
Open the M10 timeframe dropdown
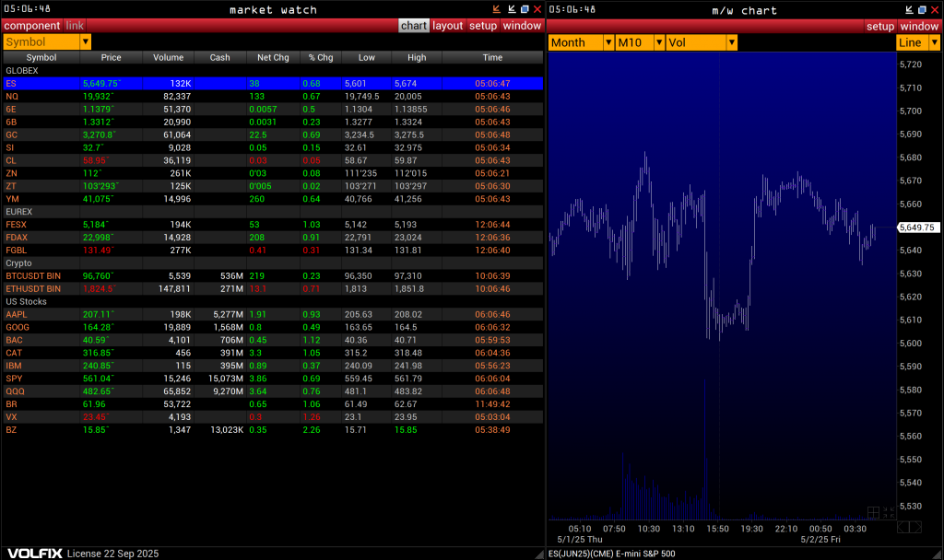click(659, 42)
